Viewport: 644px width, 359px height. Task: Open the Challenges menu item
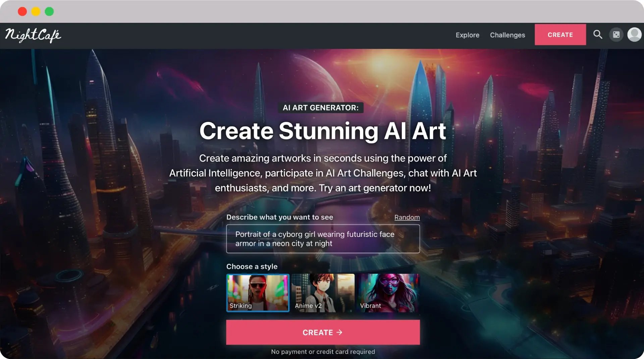click(507, 35)
